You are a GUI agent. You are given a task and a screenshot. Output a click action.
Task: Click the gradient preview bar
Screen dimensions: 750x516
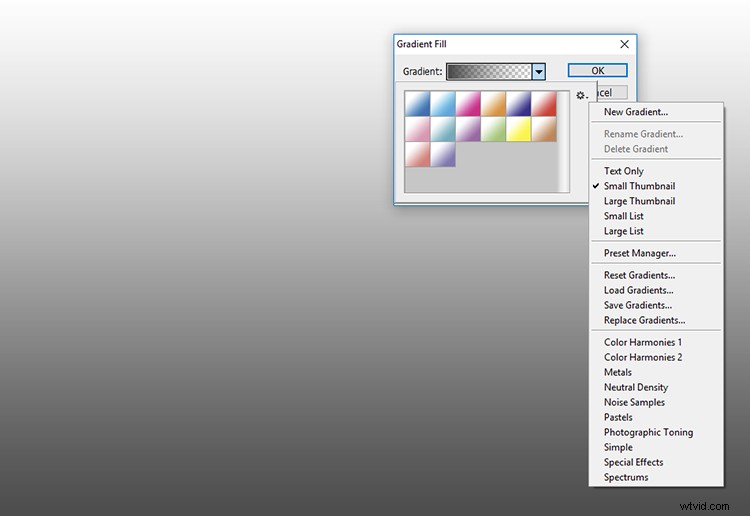click(x=489, y=72)
